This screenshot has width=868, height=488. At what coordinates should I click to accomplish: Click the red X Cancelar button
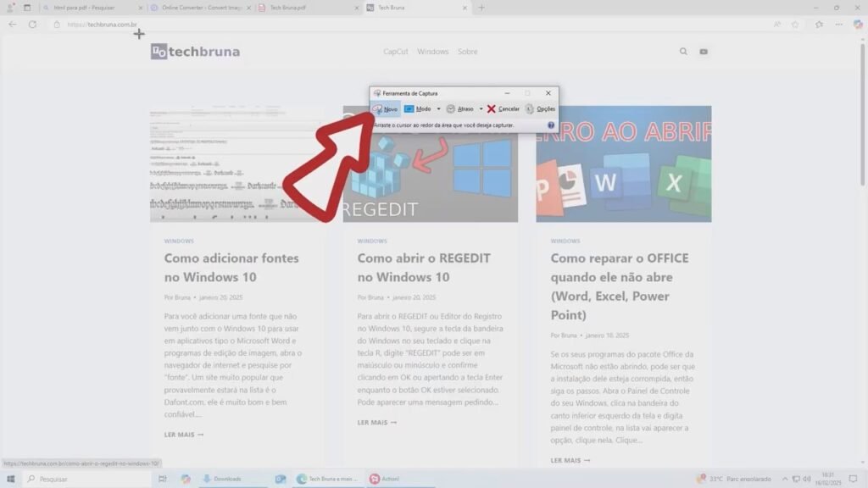(x=504, y=109)
